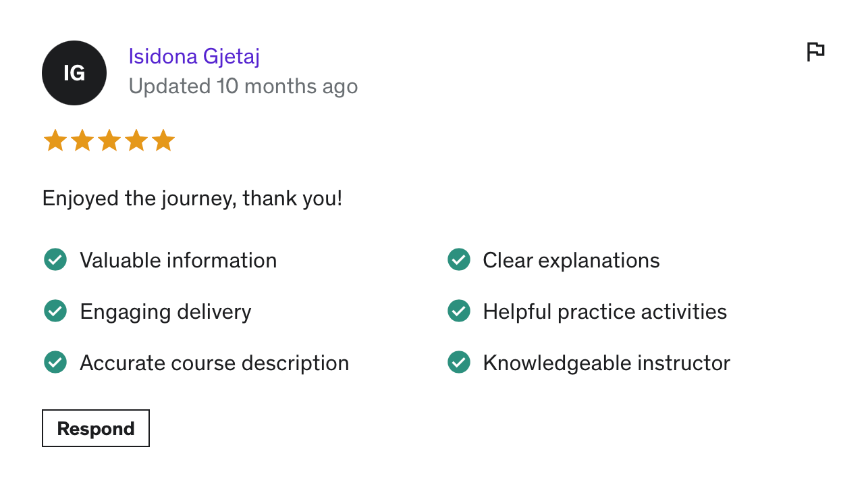Image resolution: width=868 pixels, height=489 pixels.
Task: Click the report flag icon
Action: click(815, 52)
